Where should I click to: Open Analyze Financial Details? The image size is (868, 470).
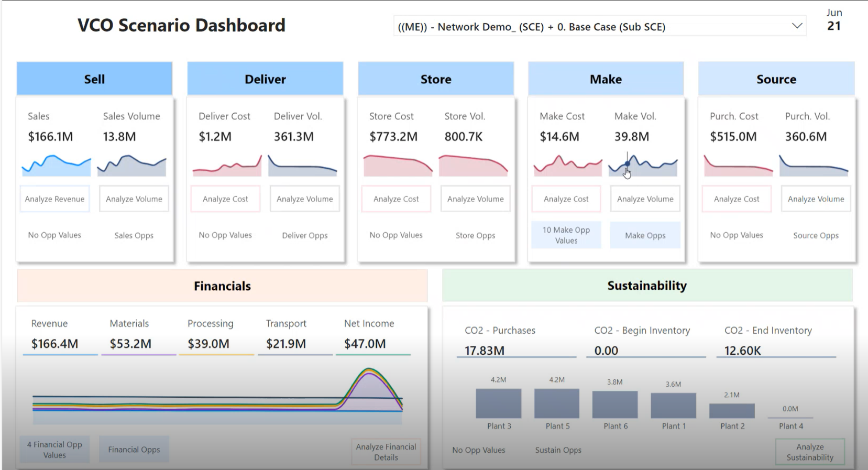386,452
